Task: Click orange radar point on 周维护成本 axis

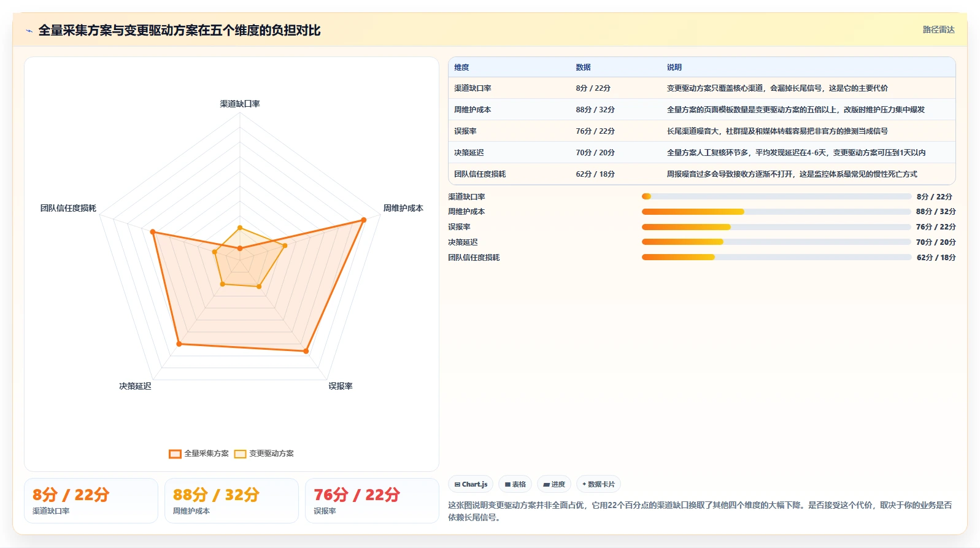Action: click(363, 220)
